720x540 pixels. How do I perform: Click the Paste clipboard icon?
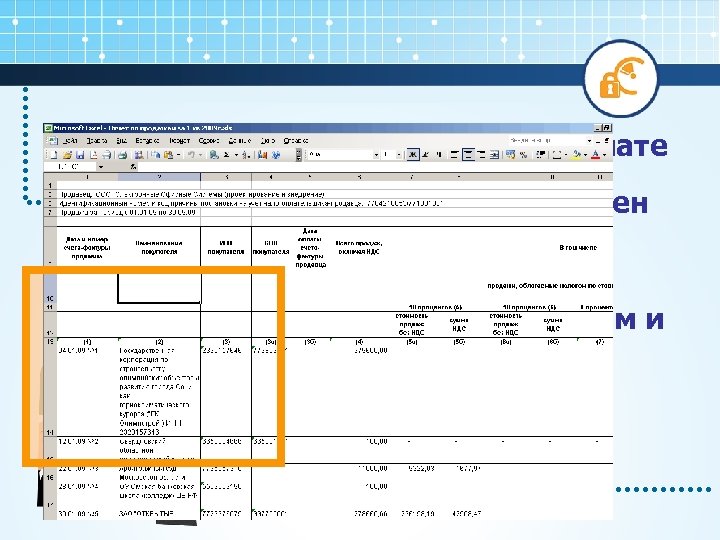pos(169,155)
